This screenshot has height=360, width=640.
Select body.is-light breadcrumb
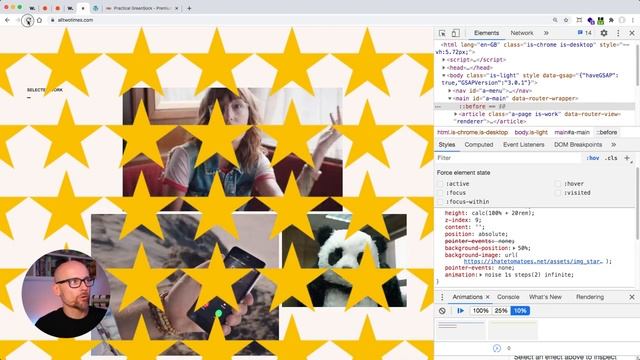click(x=531, y=133)
